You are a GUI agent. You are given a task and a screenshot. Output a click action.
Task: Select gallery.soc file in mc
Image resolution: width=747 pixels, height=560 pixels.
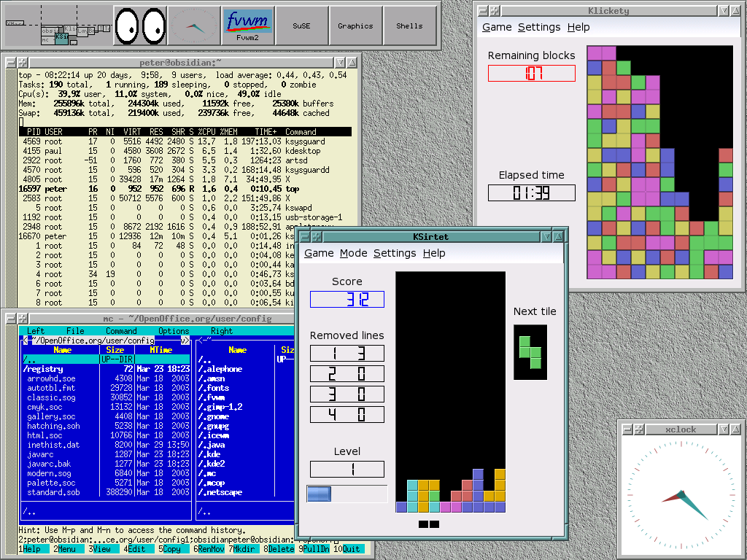point(107,416)
